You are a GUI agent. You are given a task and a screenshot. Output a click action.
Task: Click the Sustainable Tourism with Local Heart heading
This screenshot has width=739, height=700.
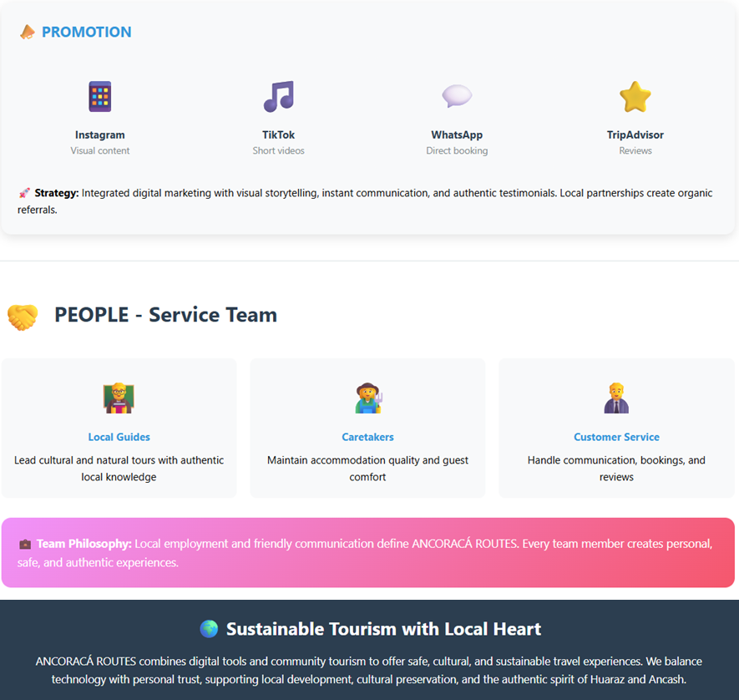tap(383, 629)
